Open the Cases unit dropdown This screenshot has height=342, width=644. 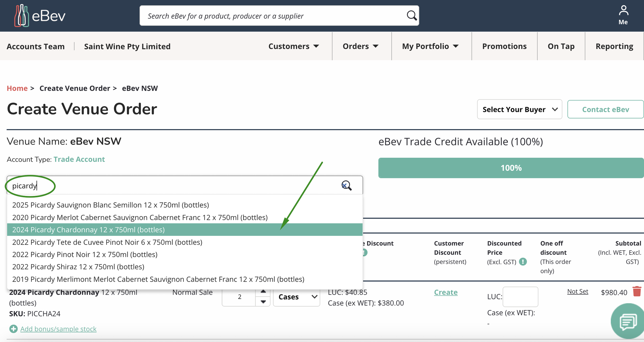click(296, 297)
